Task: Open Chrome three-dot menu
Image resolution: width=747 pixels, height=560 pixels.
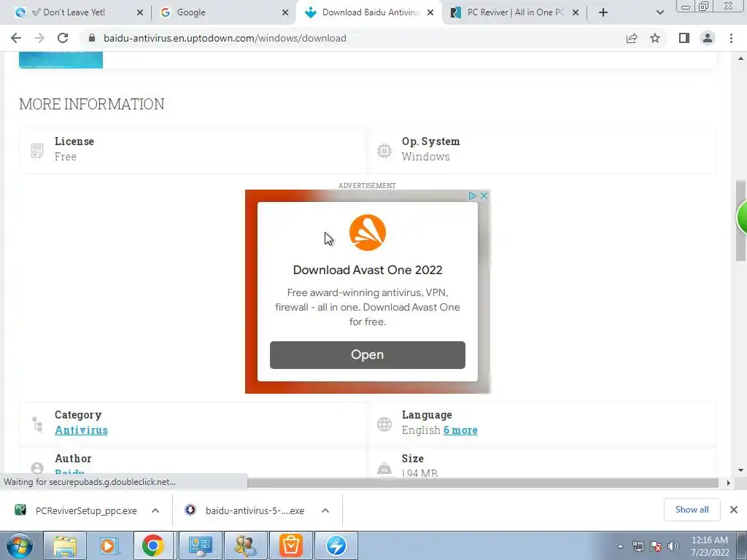Action: [x=731, y=38]
